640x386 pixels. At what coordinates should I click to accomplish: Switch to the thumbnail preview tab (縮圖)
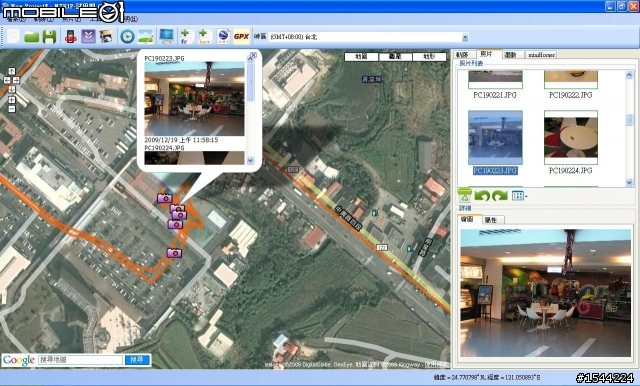coord(469,219)
